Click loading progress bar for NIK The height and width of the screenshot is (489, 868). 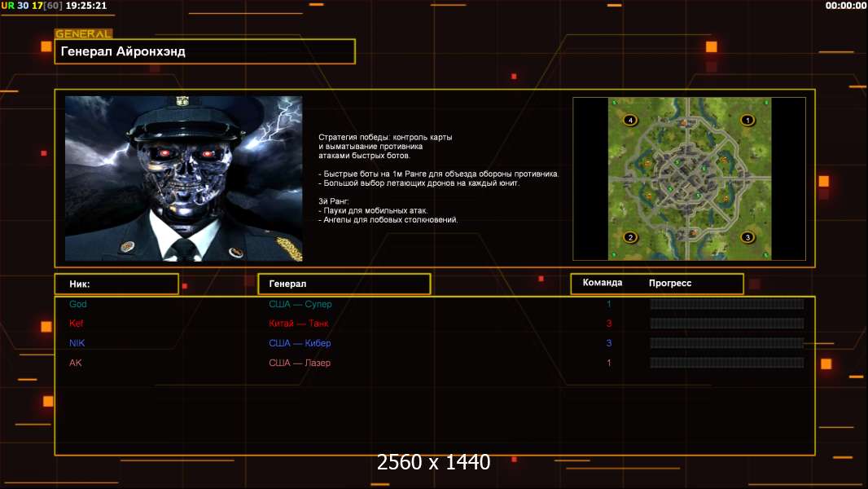coord(727,343)
